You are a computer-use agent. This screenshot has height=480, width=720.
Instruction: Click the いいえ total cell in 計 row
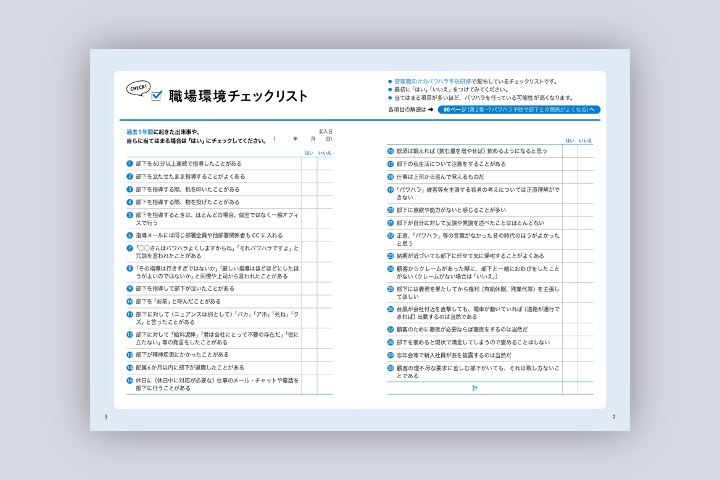pos(585,388)
